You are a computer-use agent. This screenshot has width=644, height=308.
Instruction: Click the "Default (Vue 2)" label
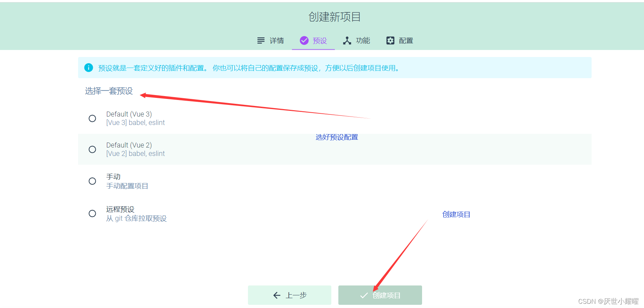tap(129, 145)
